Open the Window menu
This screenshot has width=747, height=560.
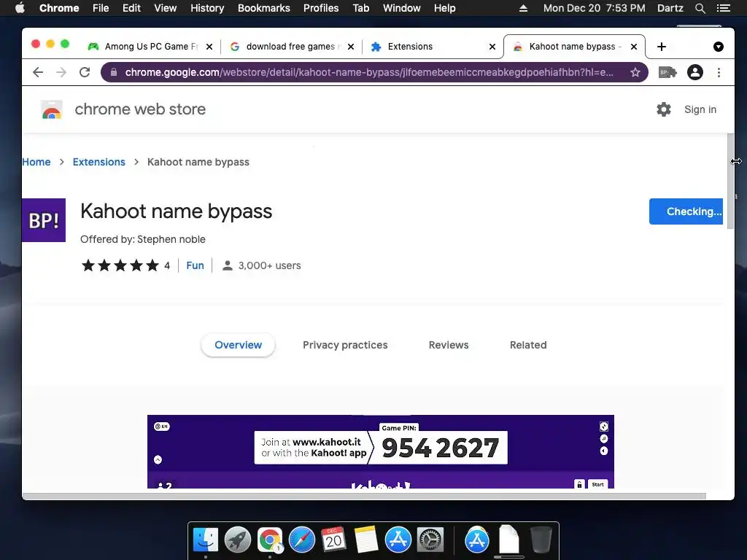point(402,8)
